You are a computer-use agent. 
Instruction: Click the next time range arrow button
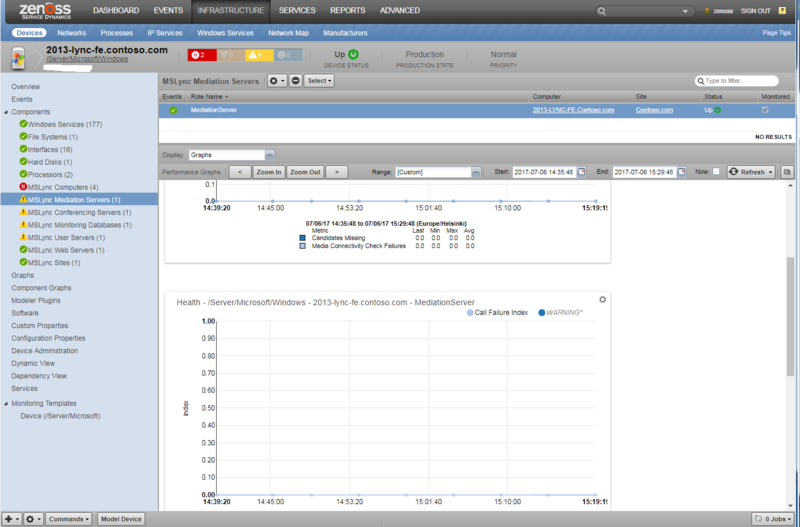click(x=337, y=172)
